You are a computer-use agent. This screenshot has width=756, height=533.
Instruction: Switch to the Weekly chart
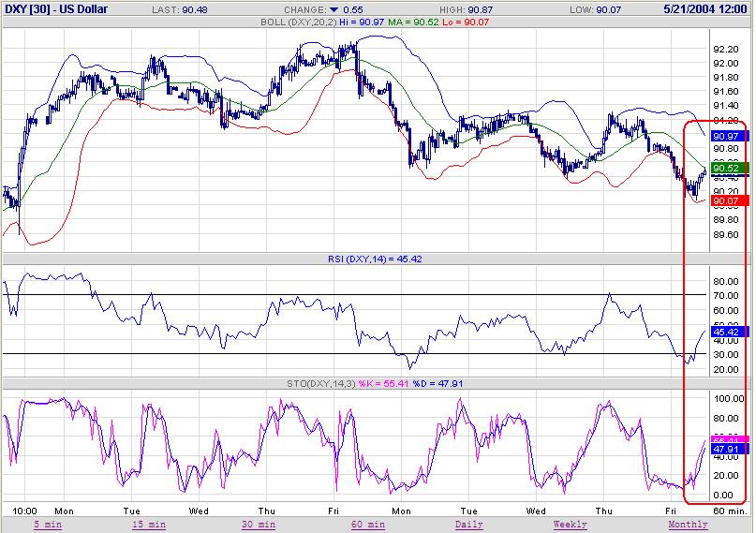[x=570, y=525]
